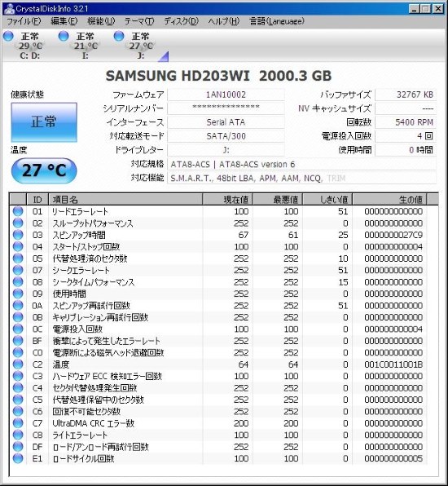
Task: Click the 0 時間 power-on hours value
Action: (406, 150)
